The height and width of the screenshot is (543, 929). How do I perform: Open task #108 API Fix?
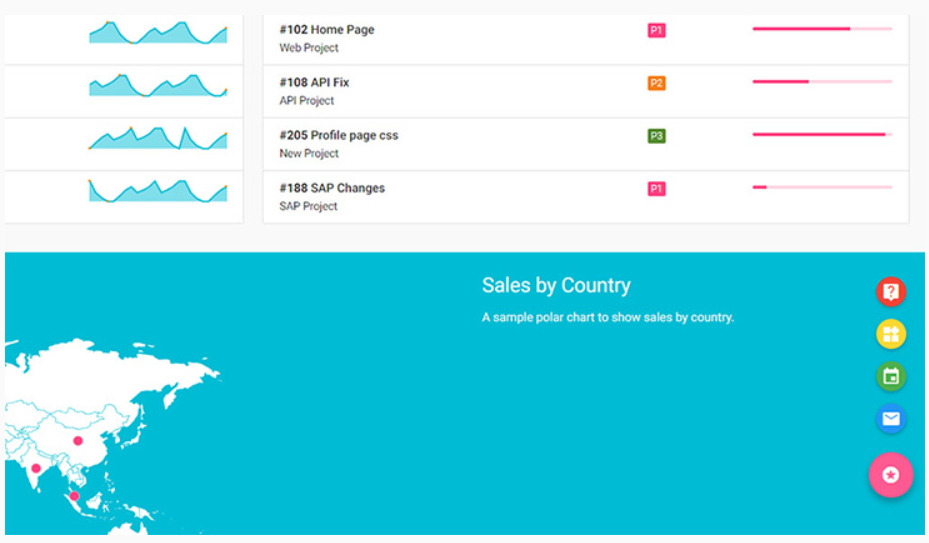[x=314, y=83]
